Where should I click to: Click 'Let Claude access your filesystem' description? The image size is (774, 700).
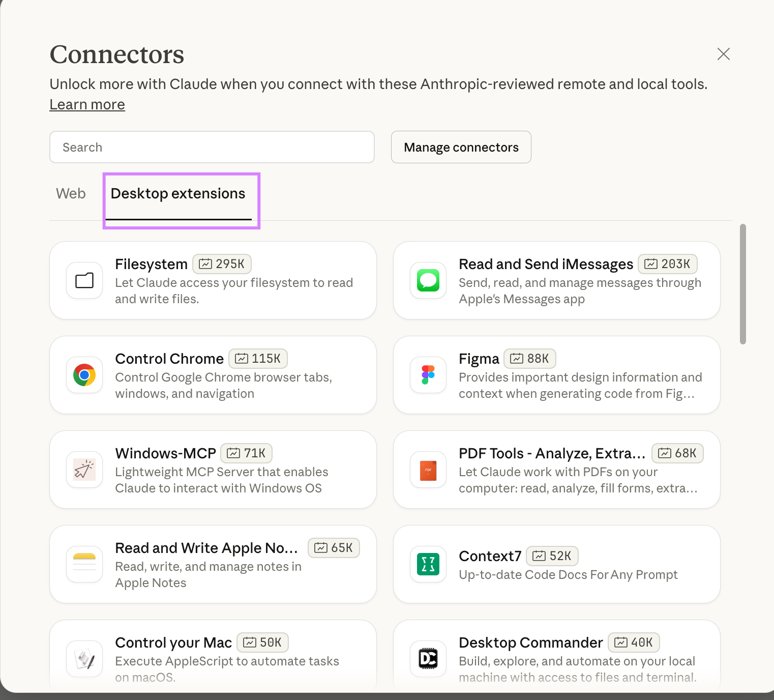tap(234, 291)
